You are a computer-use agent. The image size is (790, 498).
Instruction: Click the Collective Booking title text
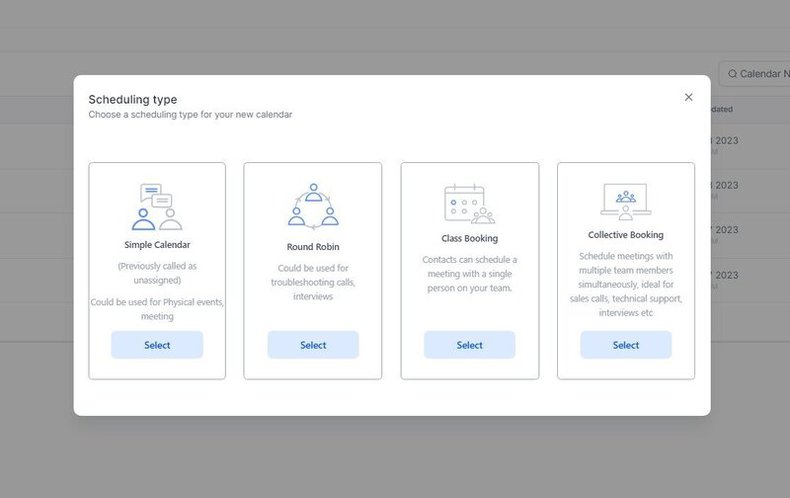pyautogui.click(x=626, y=235)
